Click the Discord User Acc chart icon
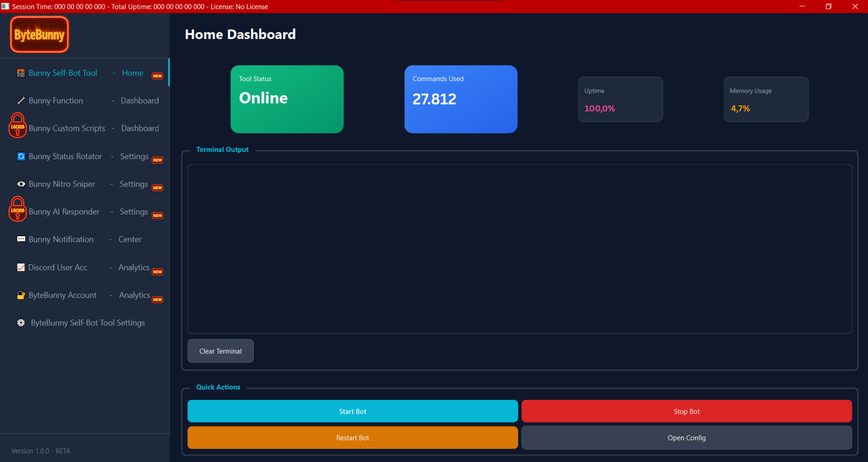The width and height of the screenshot is (868, 462). 21,267
